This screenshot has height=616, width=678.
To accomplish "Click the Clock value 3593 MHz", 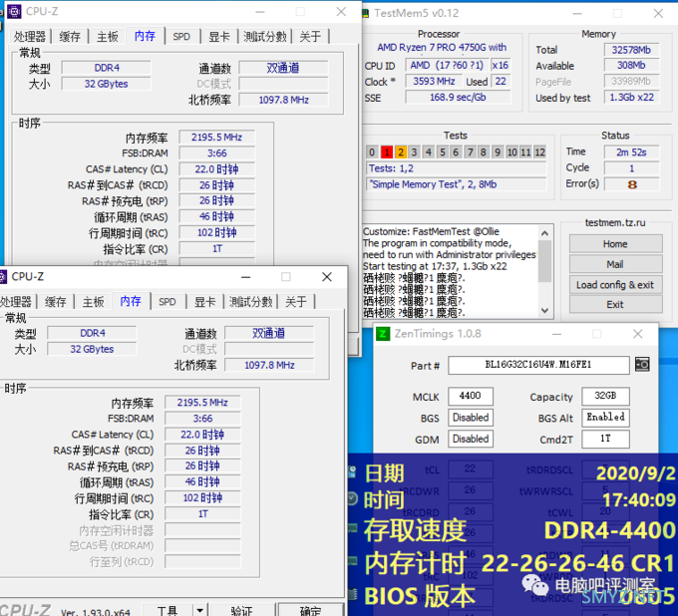I will (434, 82).
